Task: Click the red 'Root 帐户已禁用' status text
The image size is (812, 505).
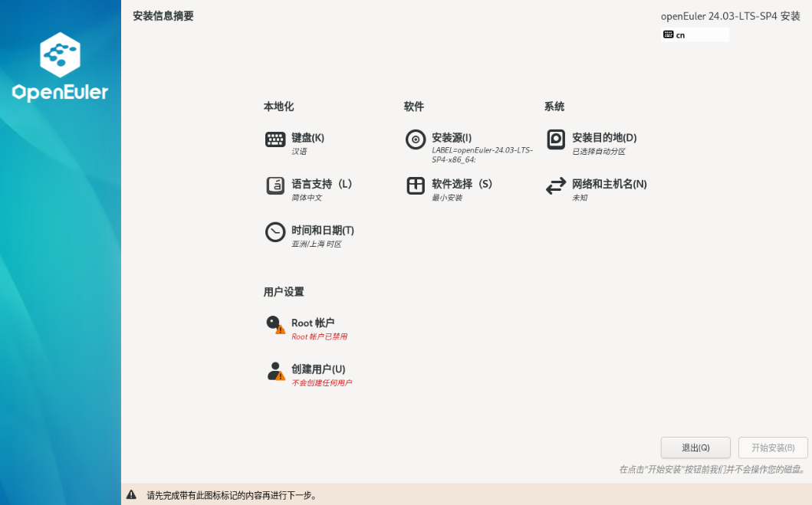Action: pos(320,337)
